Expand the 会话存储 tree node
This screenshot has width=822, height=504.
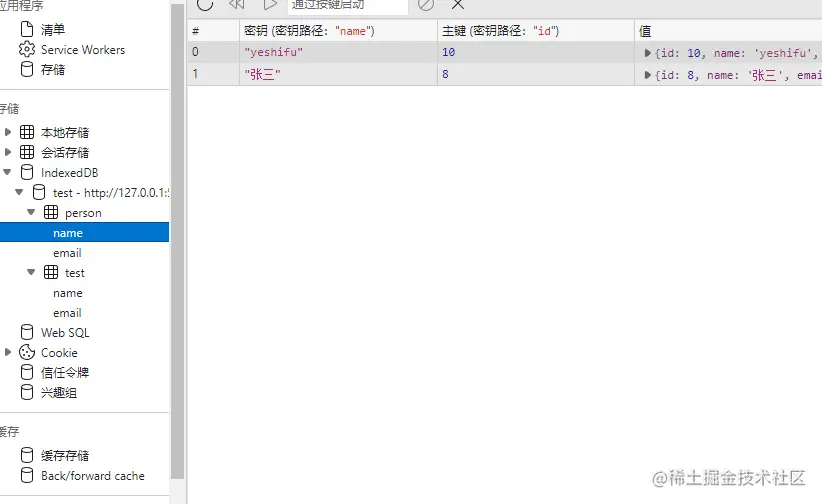[x=8, y=152]
